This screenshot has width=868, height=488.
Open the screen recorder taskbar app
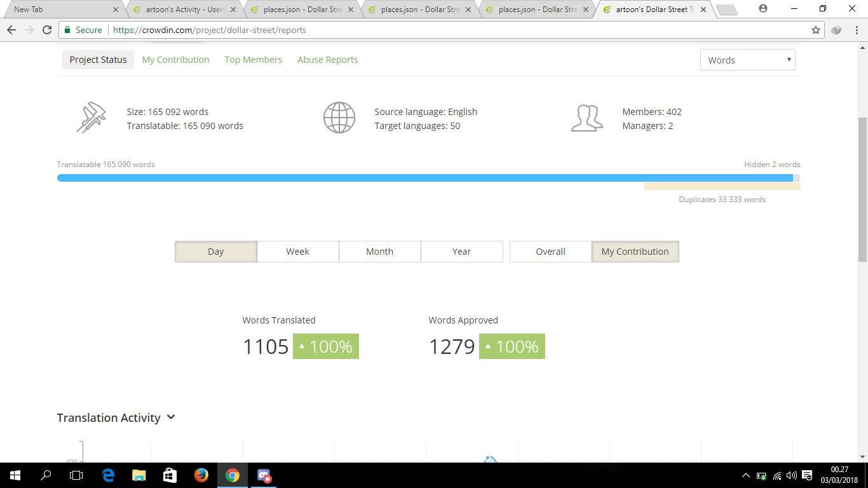263,475
